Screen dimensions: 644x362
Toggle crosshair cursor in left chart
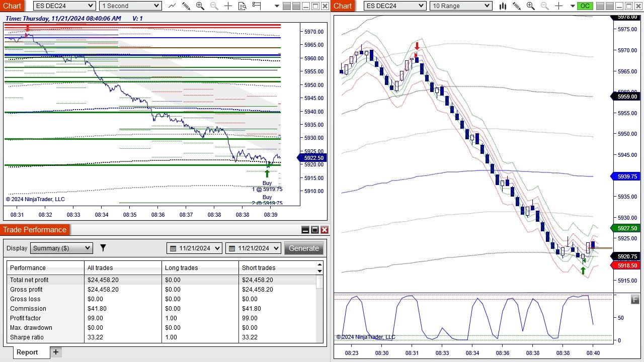tap(228, 6)
